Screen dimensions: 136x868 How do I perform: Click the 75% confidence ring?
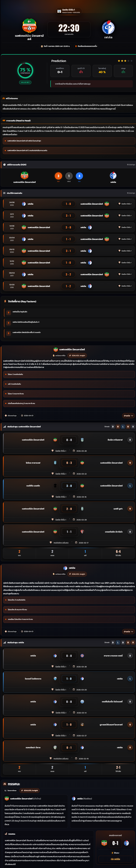pyautogui.click(x=25, y=70)
